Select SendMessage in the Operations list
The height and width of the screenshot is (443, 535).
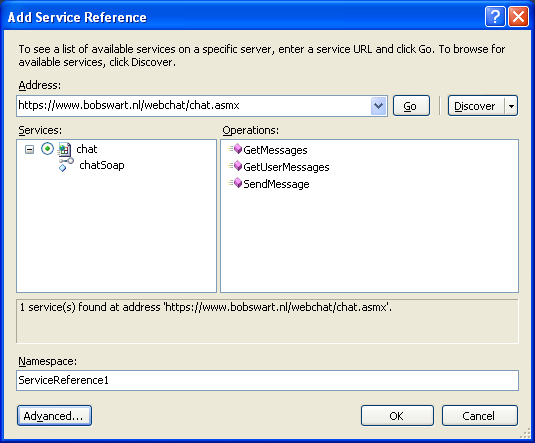276,184
